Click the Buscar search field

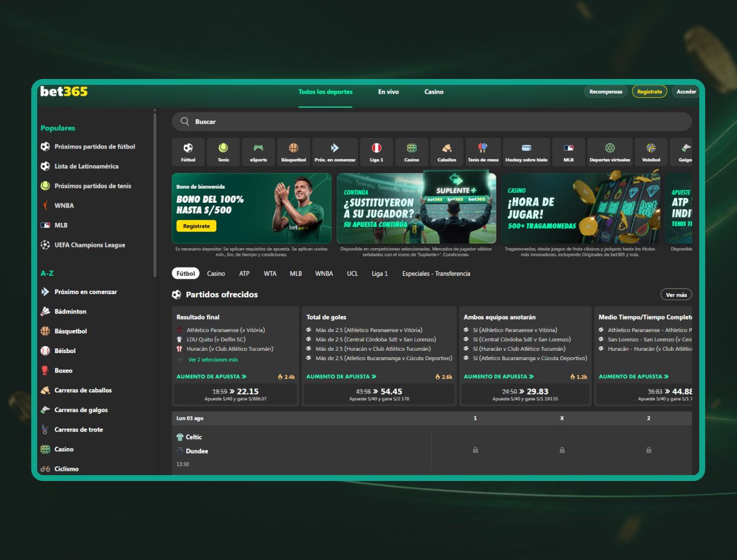(432, 121)
